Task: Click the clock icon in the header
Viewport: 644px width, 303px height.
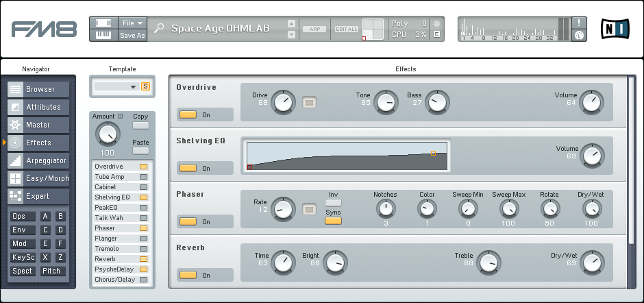Action: point(579,36)
